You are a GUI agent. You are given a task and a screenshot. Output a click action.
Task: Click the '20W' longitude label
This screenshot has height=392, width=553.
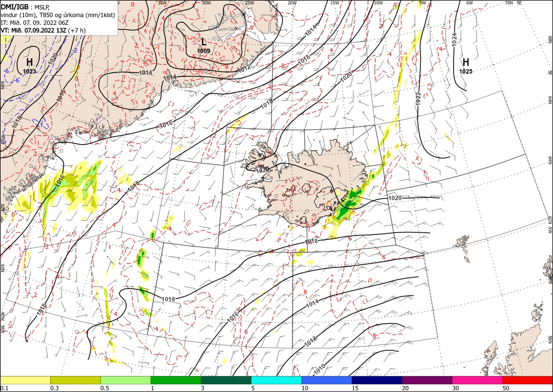(x=292, y=3)
